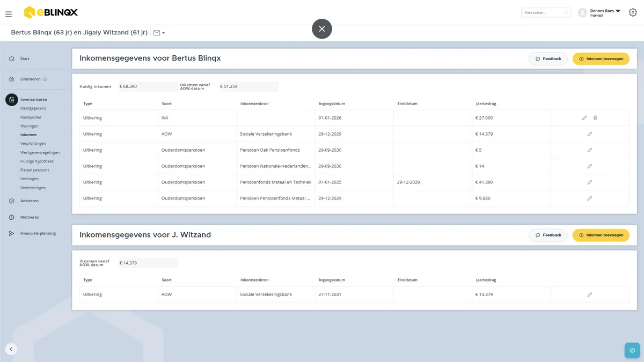The width and height of the screenshot is (644, 362).
Task: Open the blue help widget icon
Action: [632, 350]
